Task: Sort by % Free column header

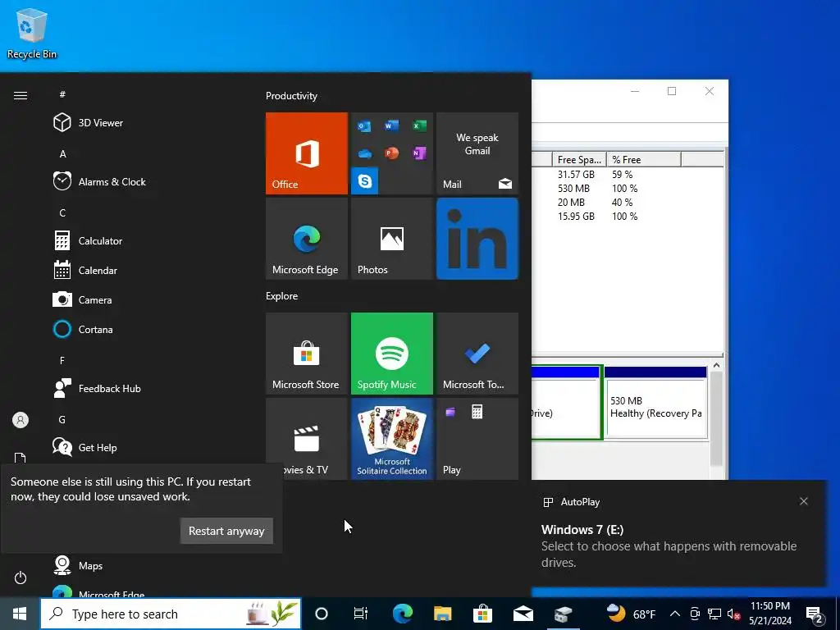Action: coord(643,160)
